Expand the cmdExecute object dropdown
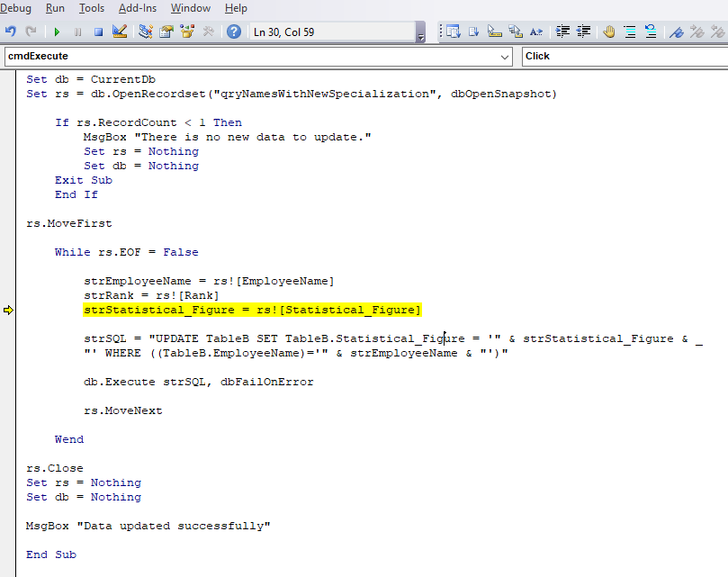The width and height of the screenshot is (728, 577). click(x=504, y=57)
